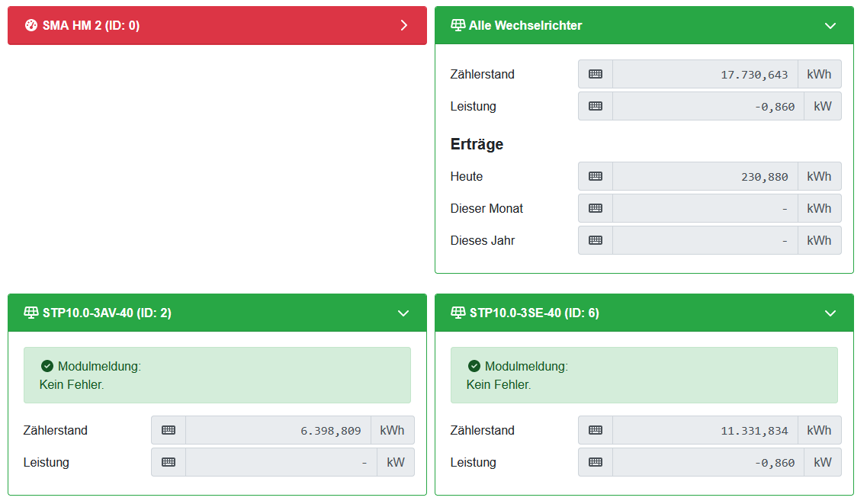The image size is (867, 504).
Task: Click the 11.331,834 Zählerstand value field
Action: (705, 430)
